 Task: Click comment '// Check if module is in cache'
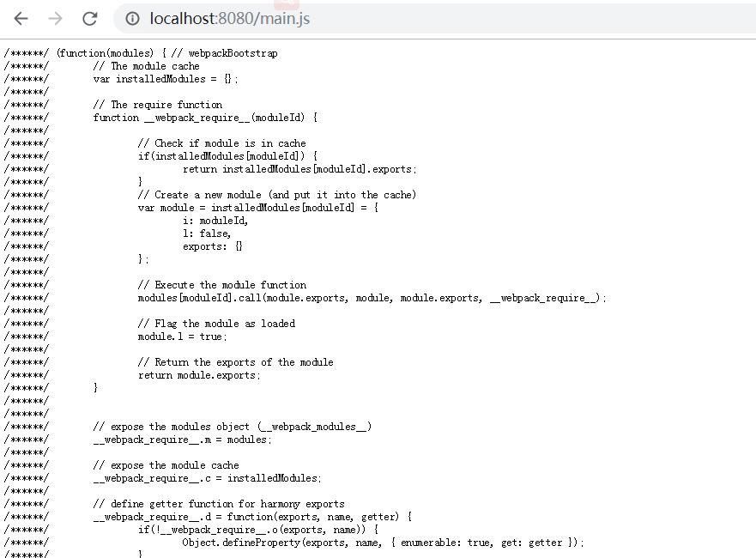coord(221,143)
